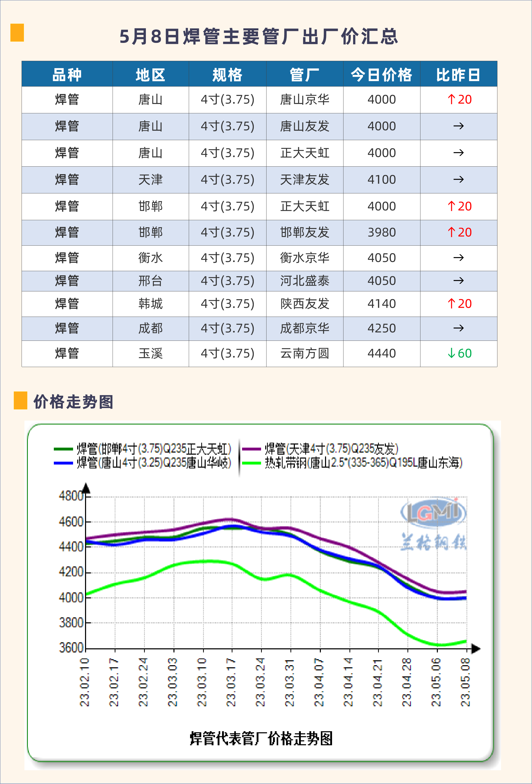The image size is (532, 784).
Task: Click orange square beside 价格走势图 heading
Action: pyautogui.click(x=20, y=400)
